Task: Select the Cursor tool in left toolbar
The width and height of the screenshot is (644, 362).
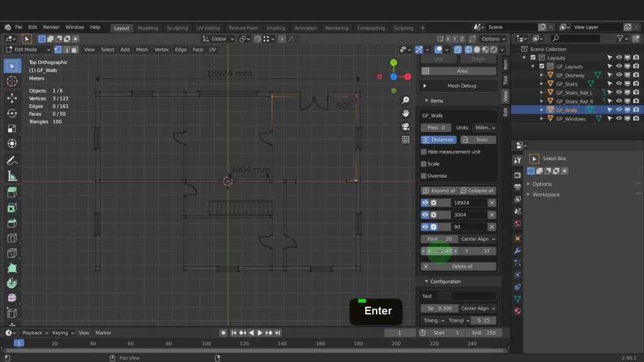Action: [x=11, y=81]
